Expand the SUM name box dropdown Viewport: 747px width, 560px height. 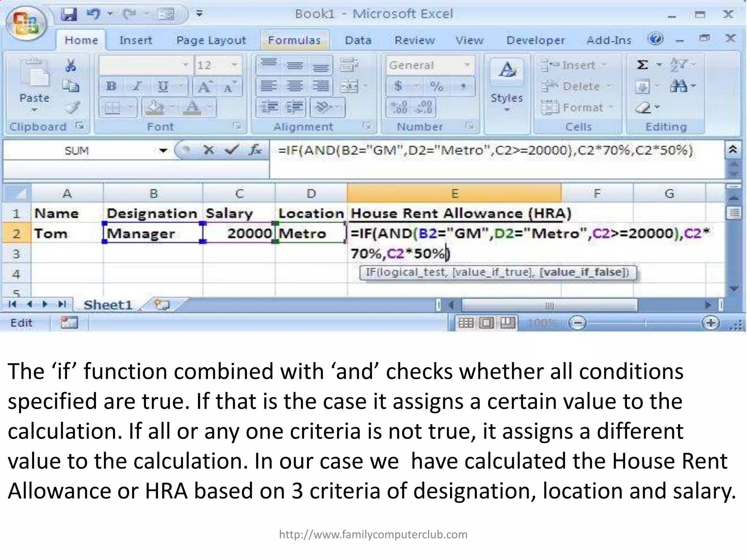click(163, 150)
